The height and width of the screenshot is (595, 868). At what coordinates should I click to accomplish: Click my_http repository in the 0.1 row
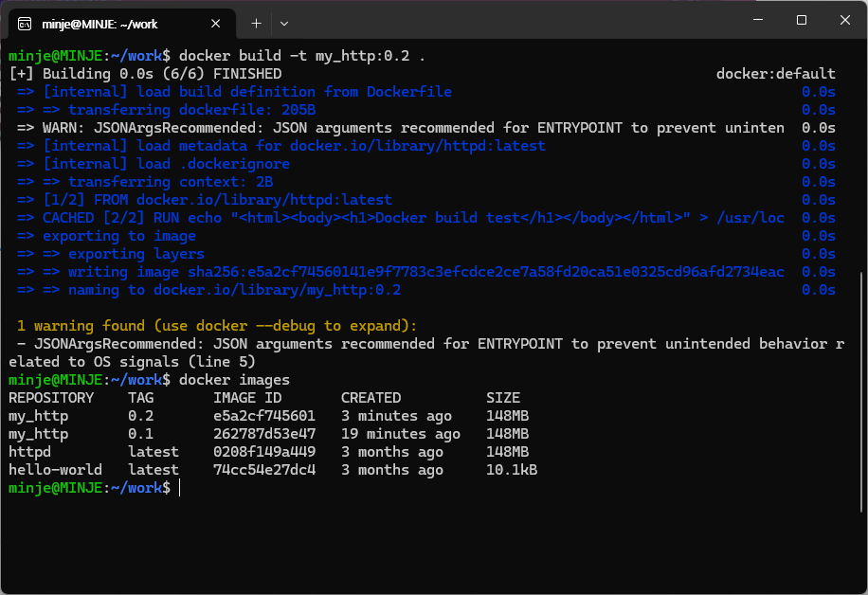[39, 434]
